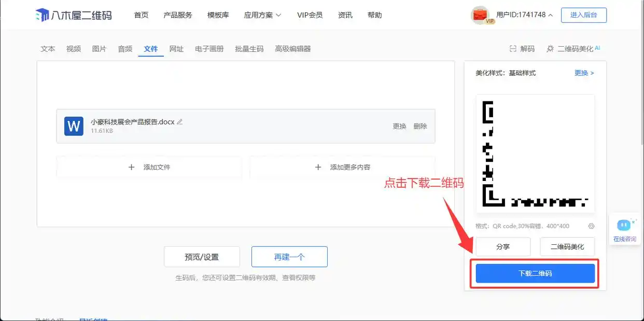Click 更换 > to change beautify style

[x=584, y=73]
